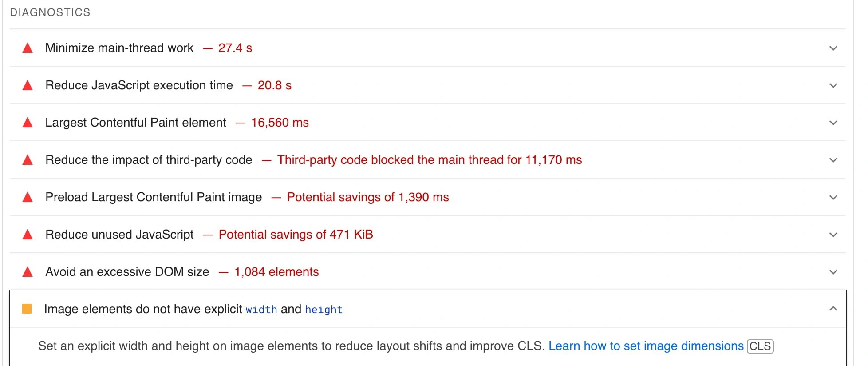Expand Largest Contentful Paint element chevron
This screenshot has width=868, height=366.
pos(833,123)
